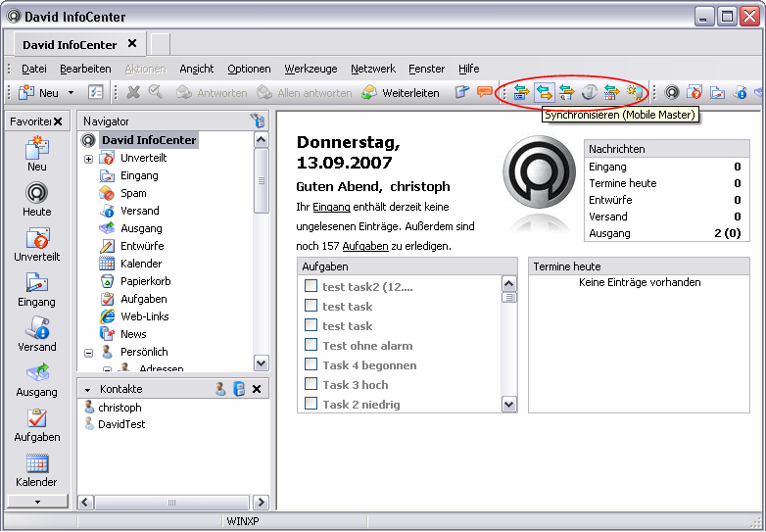Viewport: 766px width, 532px height.
Task: Select Web-Links in Navigator tree
Action: (x=144, y=316)
